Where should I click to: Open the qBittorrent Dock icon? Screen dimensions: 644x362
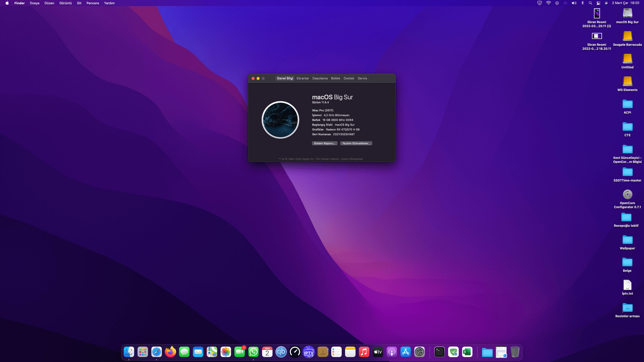coord(281,352)
